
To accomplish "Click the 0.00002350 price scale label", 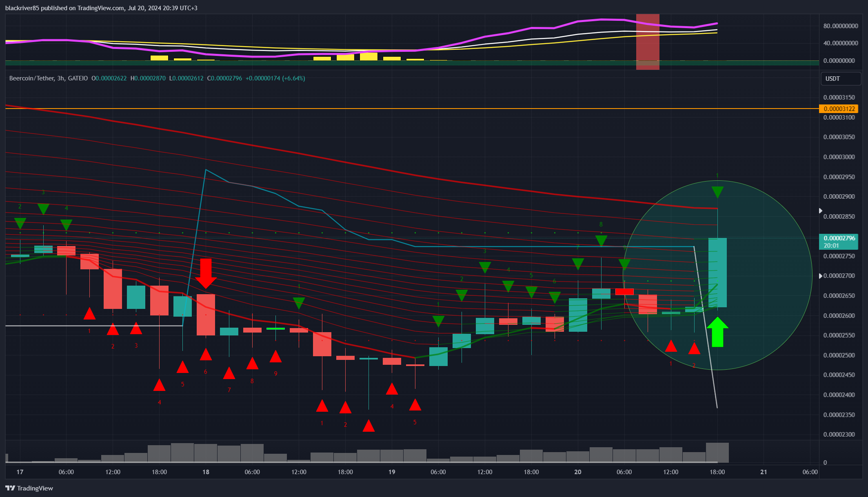I will point(839,415).
